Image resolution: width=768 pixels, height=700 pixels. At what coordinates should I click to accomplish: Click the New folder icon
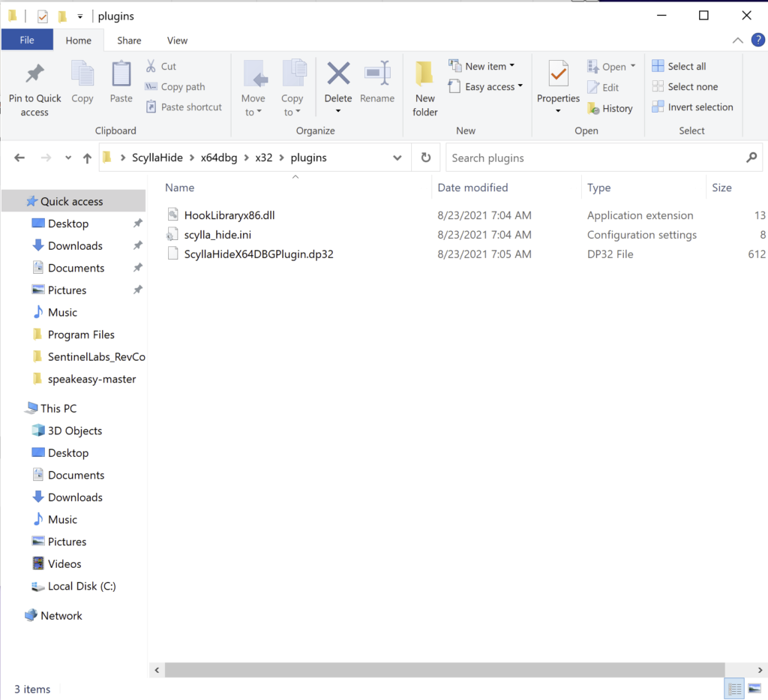click(424, 75)
